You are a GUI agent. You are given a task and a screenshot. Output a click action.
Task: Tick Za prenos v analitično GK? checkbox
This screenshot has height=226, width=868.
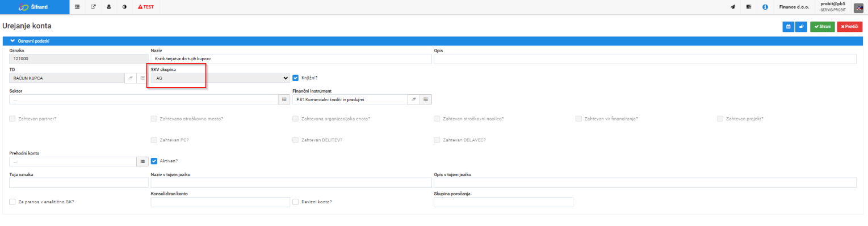[x=12, y=202]
